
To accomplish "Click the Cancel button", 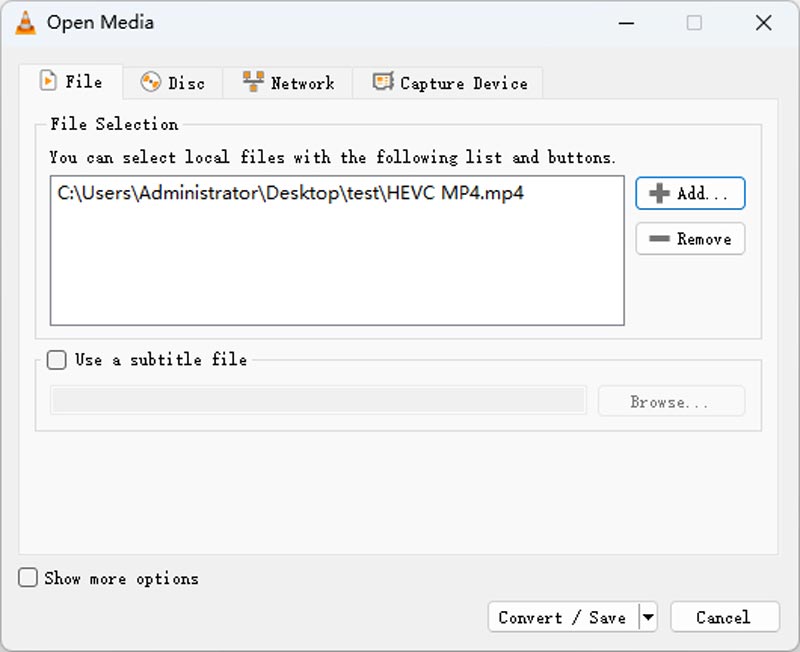I will [725, 617].
